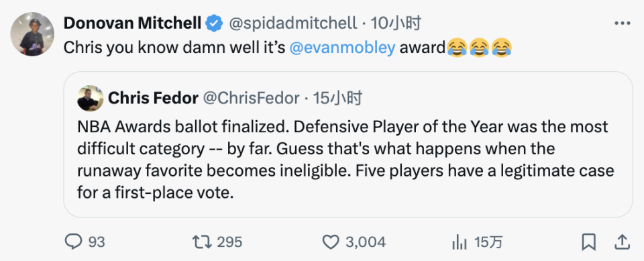The width and height of the screenshot is (644, 261).
Task: Open the Chris Fedor name in quote
Action: pos(153,98)
